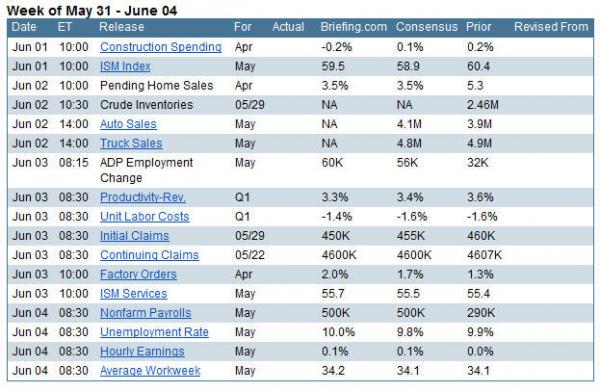Viewport: 600px width, 392px height.
Task: Open the ISM Index link
Action: tap(125, 66)
